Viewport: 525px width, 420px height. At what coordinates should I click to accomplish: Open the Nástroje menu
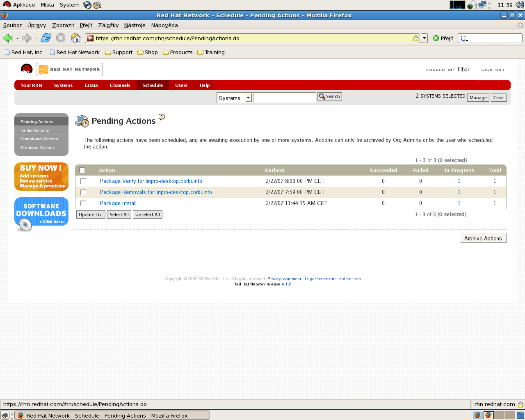pos(135,25)
